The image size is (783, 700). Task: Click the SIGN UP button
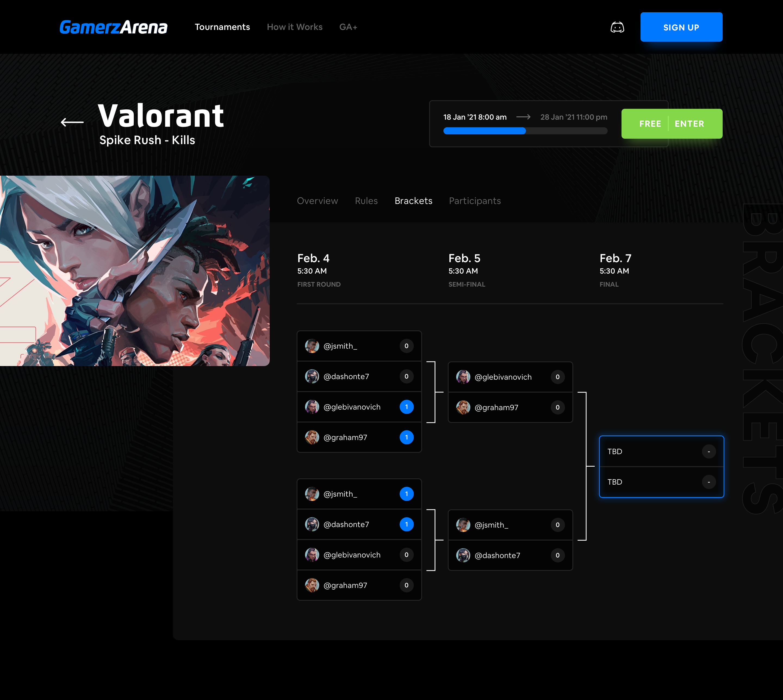(x=681, y=27)
